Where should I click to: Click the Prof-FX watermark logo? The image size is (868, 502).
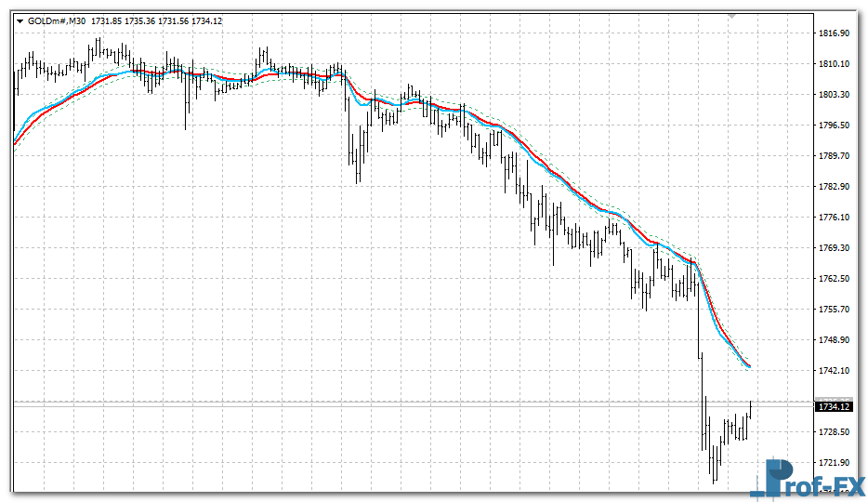807,478
